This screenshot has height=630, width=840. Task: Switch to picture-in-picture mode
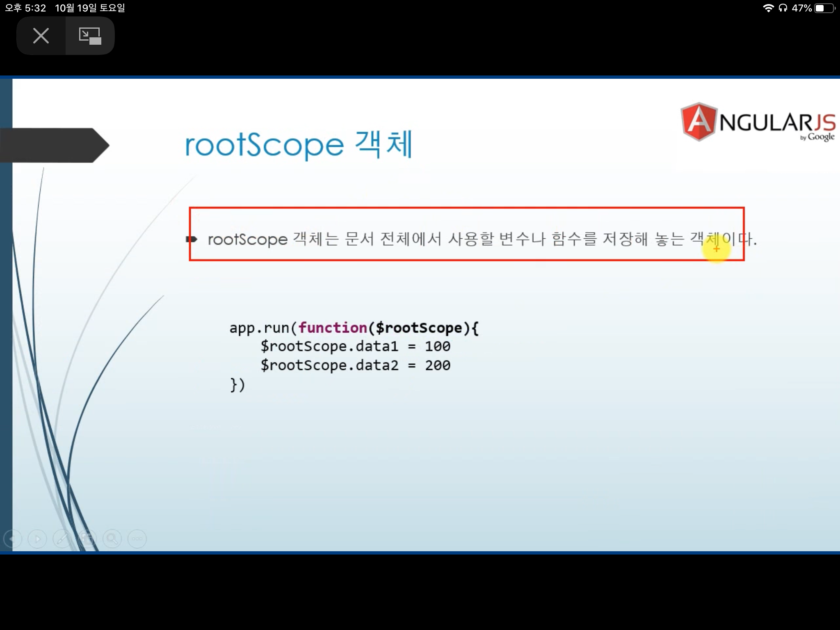[90, 36]
